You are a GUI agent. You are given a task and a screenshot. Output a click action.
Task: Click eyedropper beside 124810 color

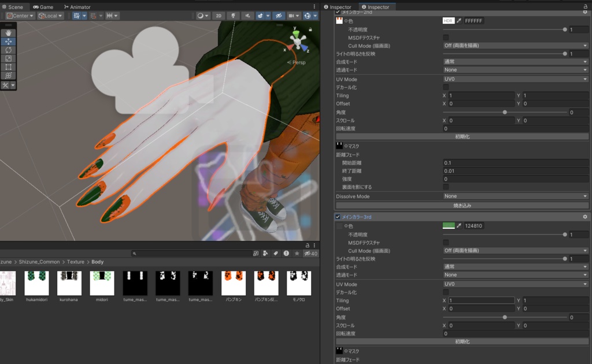pos(458,225)
